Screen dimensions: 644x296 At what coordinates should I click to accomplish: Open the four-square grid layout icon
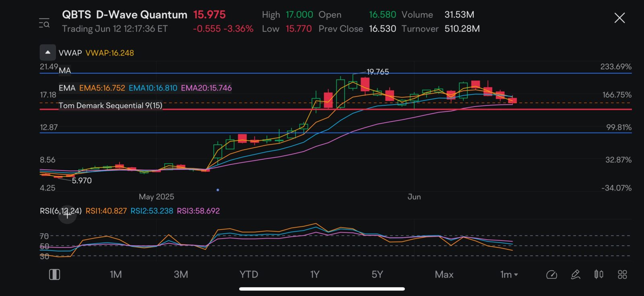pos(622,275)
